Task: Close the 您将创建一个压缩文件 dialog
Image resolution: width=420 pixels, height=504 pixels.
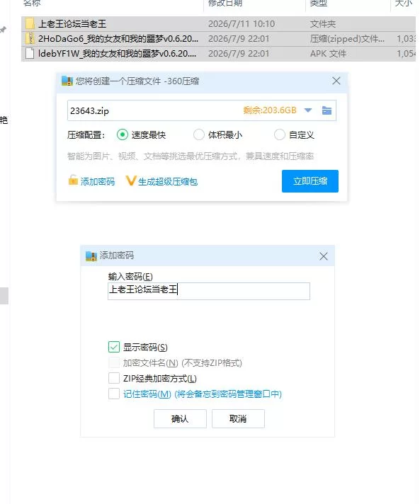Action: point(336,81)
